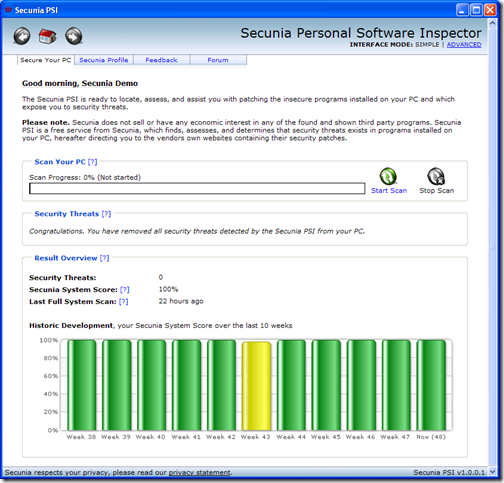Image resolution: width=504 pixels, height=483 pixels.
Task: Click the 'Historic Development' heading
Action: 71,326
